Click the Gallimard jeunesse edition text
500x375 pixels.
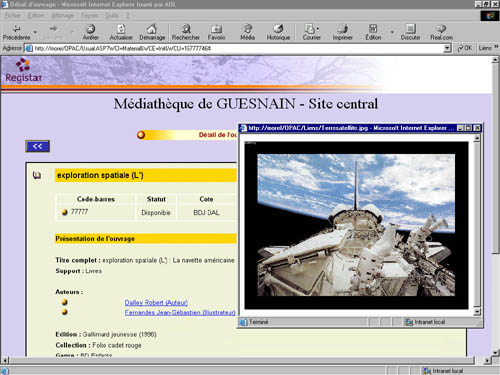[x=119, y=334]
